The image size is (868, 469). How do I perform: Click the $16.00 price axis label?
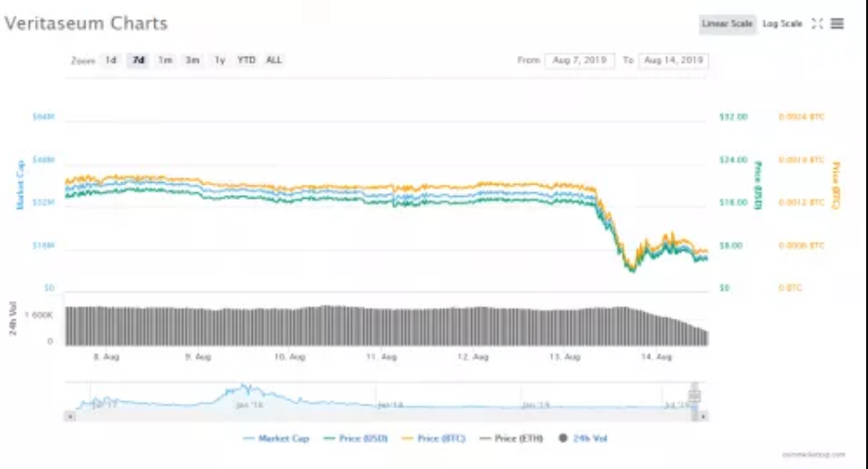pos(733,202)
